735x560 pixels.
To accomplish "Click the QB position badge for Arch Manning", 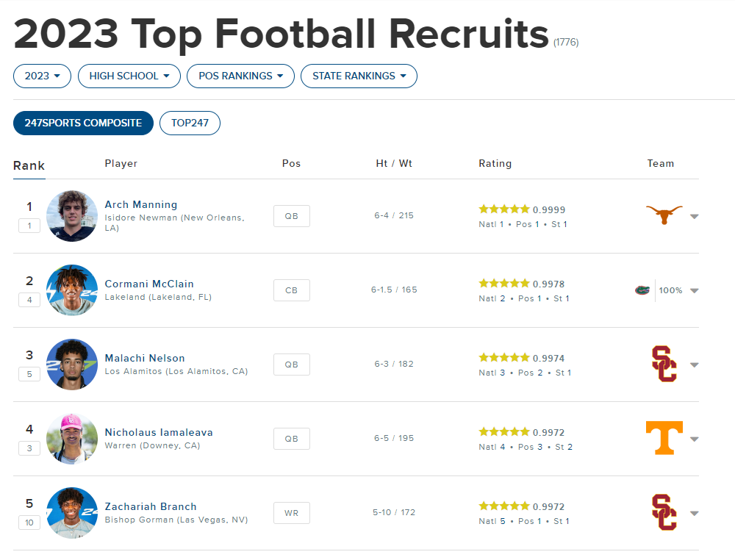I will coord(292,216).
